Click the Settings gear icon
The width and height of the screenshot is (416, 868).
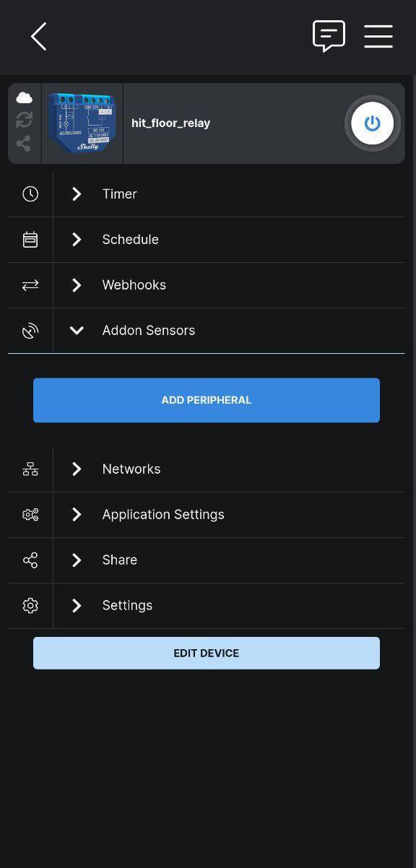30,605
